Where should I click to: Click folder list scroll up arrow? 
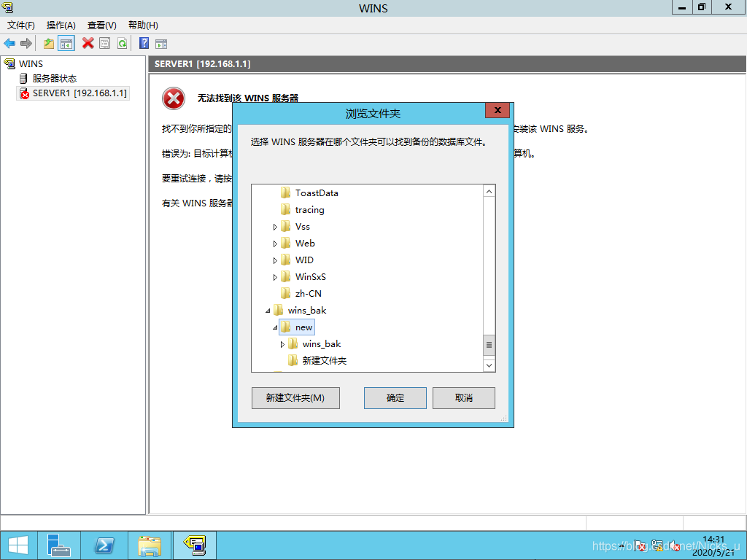[x=489, y=192]
